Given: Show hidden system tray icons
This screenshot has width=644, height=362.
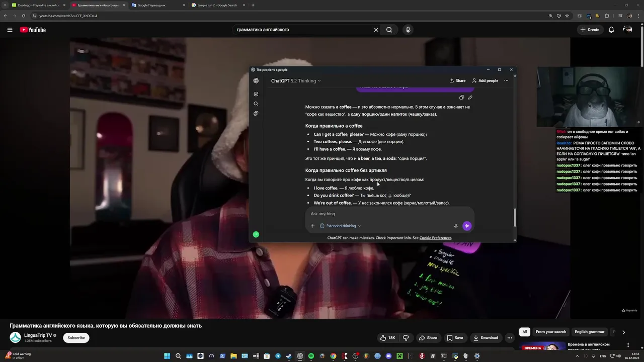Looking at the screenshot, I should tap(576, 356).
